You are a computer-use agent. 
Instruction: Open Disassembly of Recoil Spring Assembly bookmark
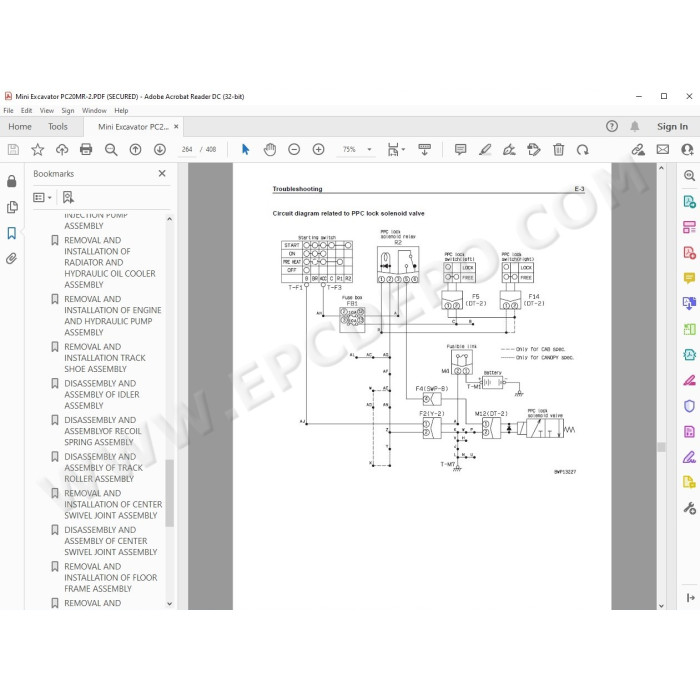pos(103,431)
